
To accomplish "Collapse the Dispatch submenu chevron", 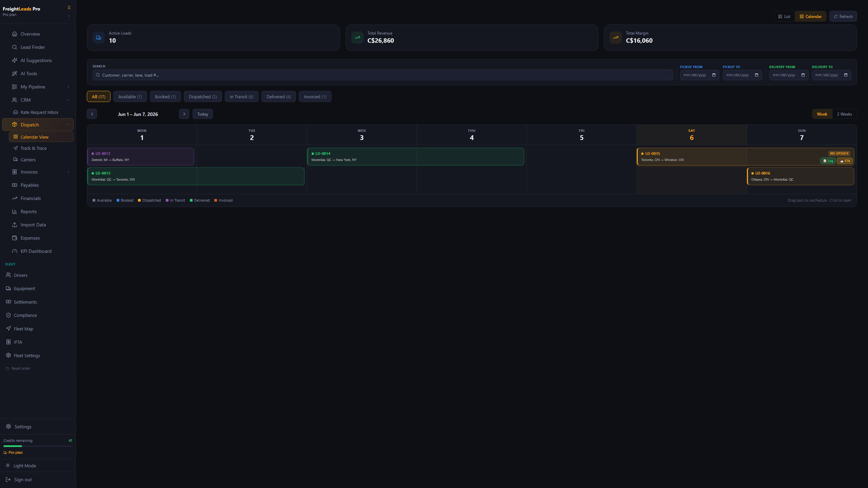I will pos(68,124).
